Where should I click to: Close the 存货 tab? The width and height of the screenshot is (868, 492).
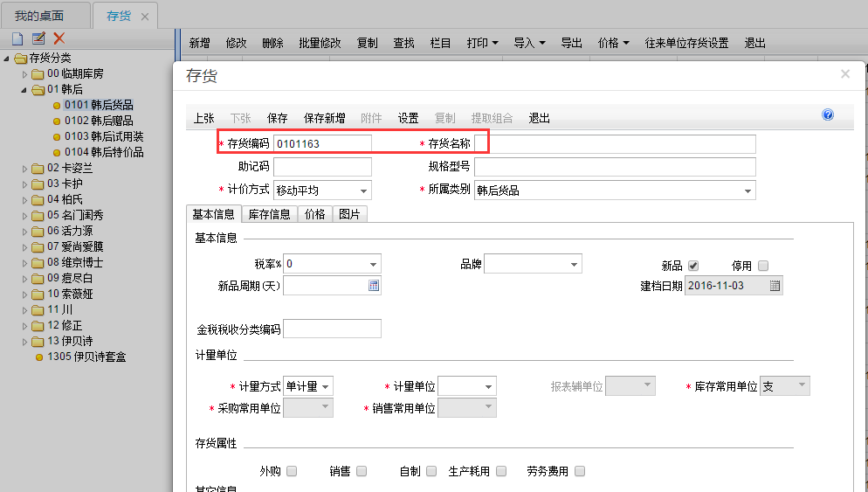coord(144,17)
